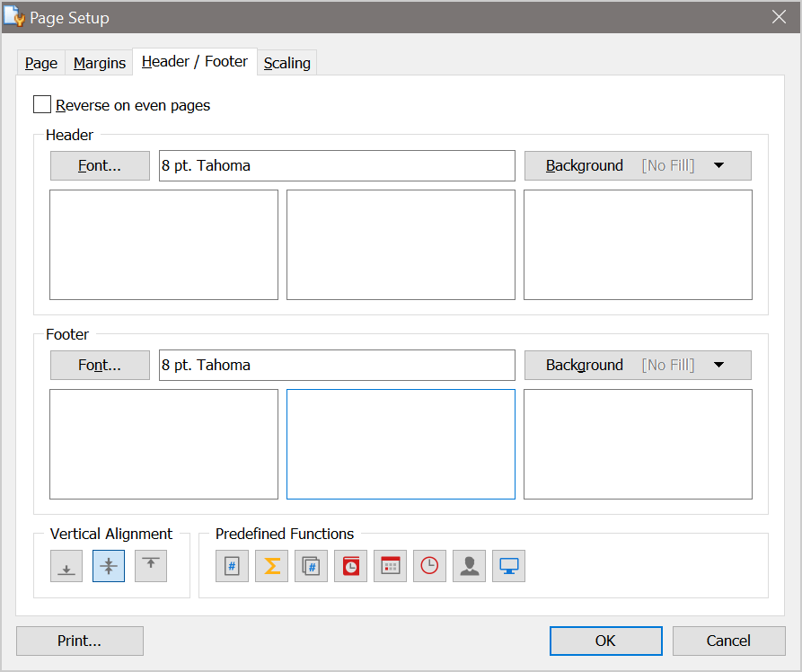802x672 pixels.
Task: Switch to the Margins tab
Action: click(x=99, y=62)
